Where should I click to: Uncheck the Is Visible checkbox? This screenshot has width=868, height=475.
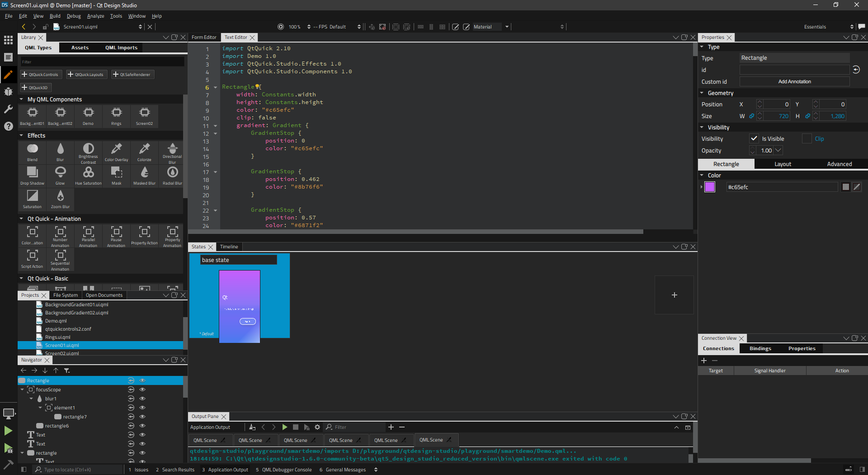click(754, 139)
